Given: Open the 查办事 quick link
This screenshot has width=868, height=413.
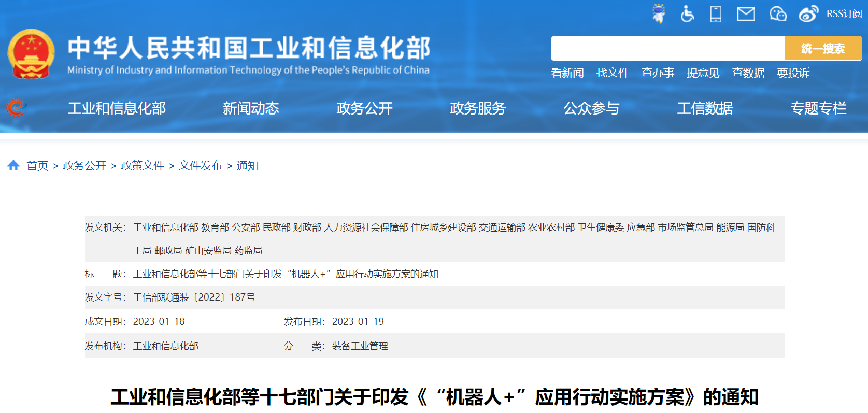Looking at the screenshot, I should (x=658, y=73).
